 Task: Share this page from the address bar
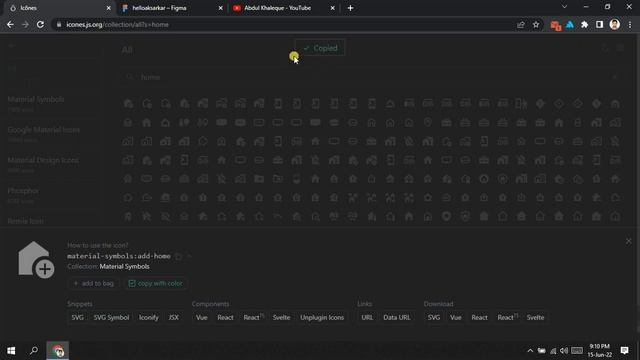pyautogui.click(x=520, y=24)
